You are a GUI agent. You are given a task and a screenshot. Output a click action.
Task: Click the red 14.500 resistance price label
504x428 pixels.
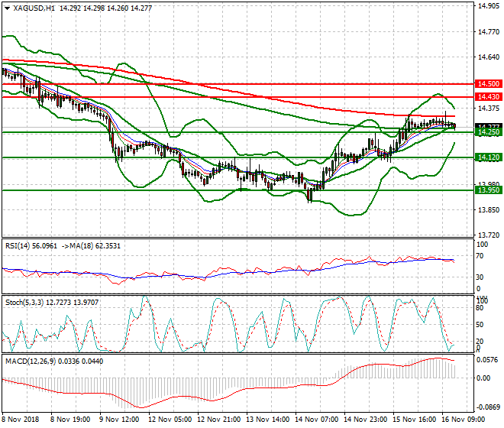(x=488, y=84)
